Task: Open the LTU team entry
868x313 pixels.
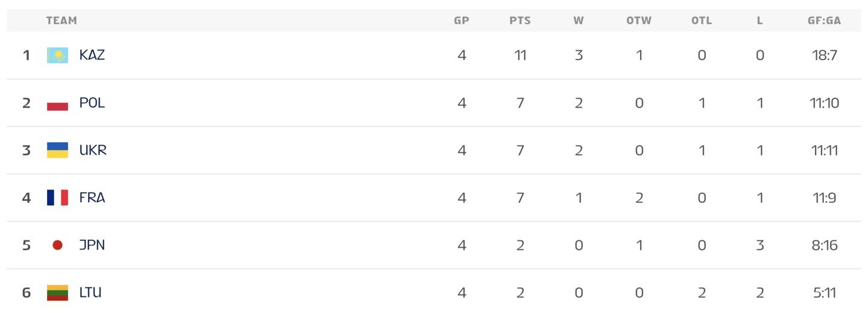Action: coord(90,293)
